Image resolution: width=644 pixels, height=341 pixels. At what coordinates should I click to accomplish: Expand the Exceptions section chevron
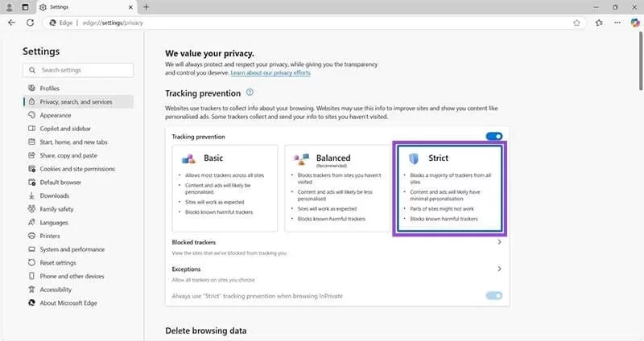[x=499, y=269]
